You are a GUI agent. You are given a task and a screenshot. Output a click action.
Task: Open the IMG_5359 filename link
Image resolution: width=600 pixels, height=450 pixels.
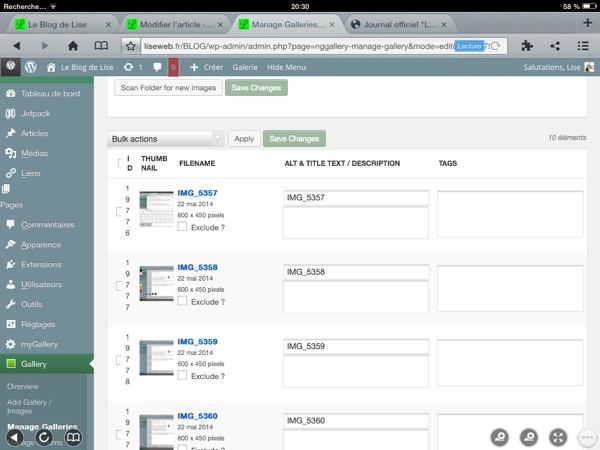click(197, 343)
